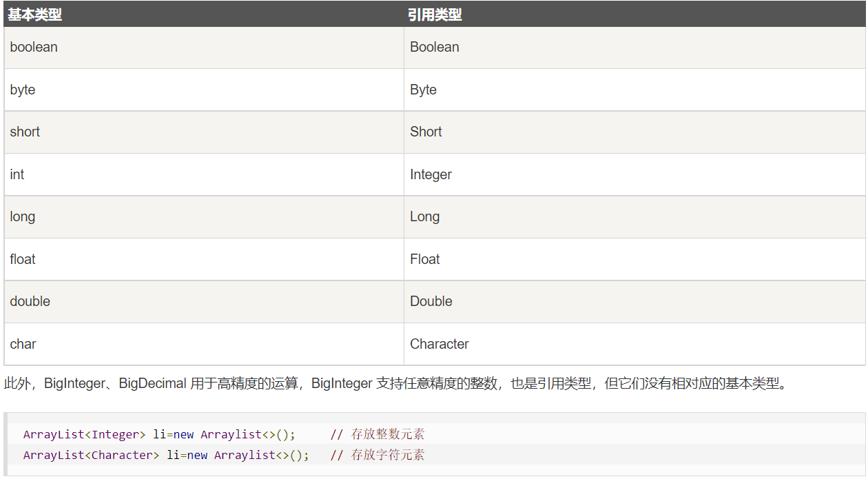This screenshot has width=868, height=479.
Task: Click the Short cell in the second column
Action: (x=426, y=132)
